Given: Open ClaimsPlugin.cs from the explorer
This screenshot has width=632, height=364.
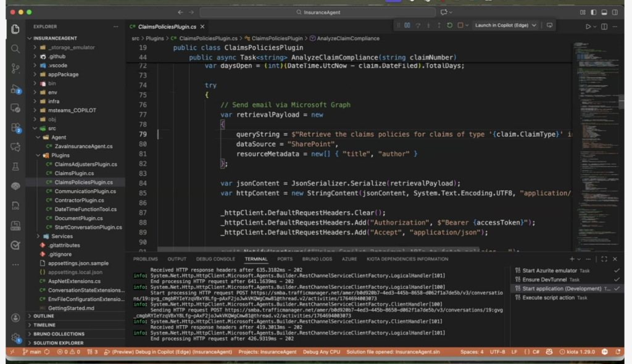Looking at the screenshot, I should 73,173.
